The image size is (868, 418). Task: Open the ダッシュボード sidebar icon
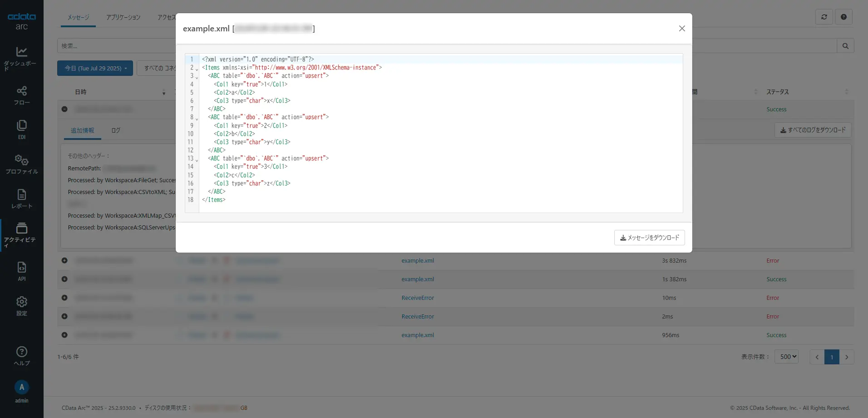point(21,58)
